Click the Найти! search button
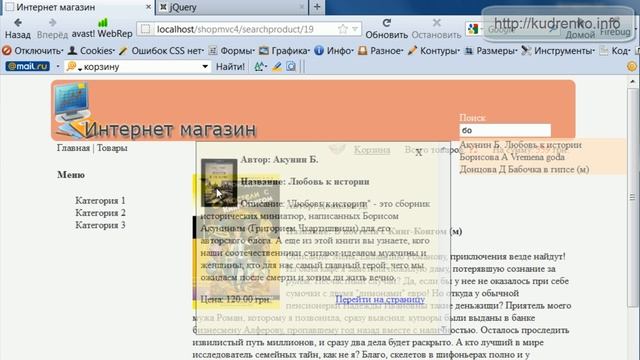 coord(230,67)
